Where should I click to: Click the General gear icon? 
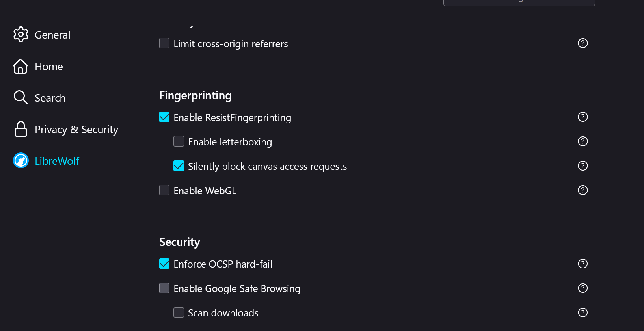(21, 35)
